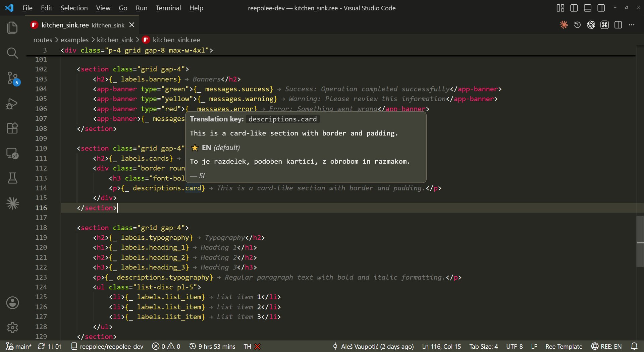
Task: Open the timeline history editor action
Action: point(577,25)
